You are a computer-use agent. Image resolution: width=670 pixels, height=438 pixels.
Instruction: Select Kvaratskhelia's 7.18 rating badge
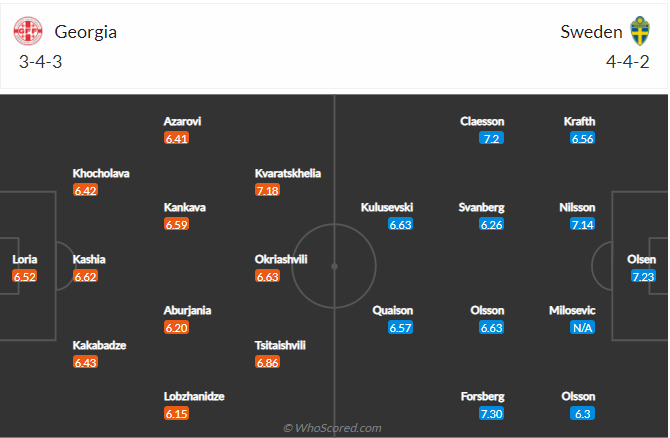coord(267,190)
